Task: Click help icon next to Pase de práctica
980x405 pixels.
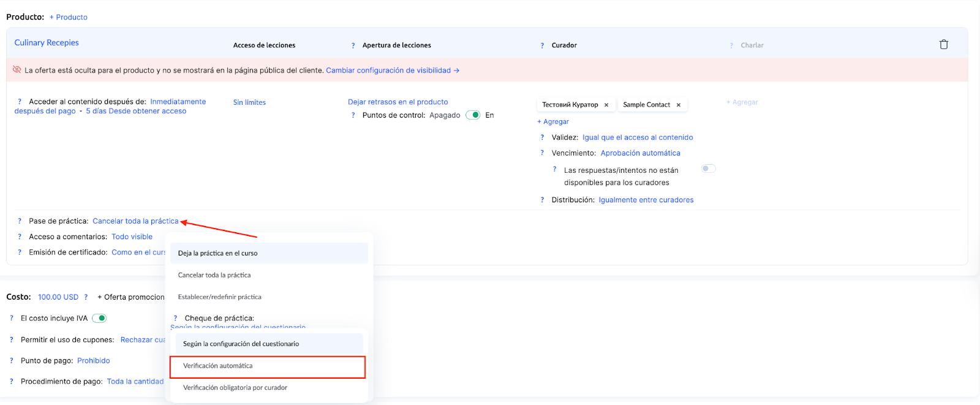Action: [x=20, y=221]
